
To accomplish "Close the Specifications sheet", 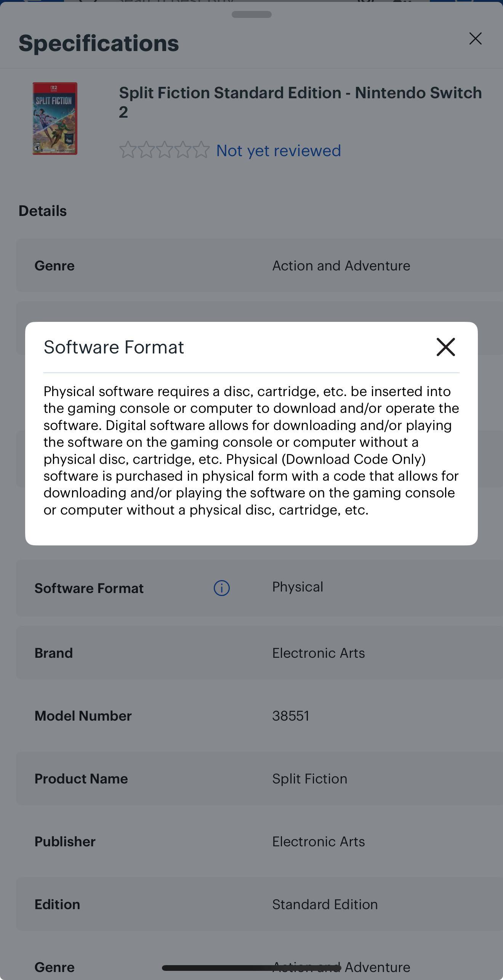I will (x=475, y=38).
